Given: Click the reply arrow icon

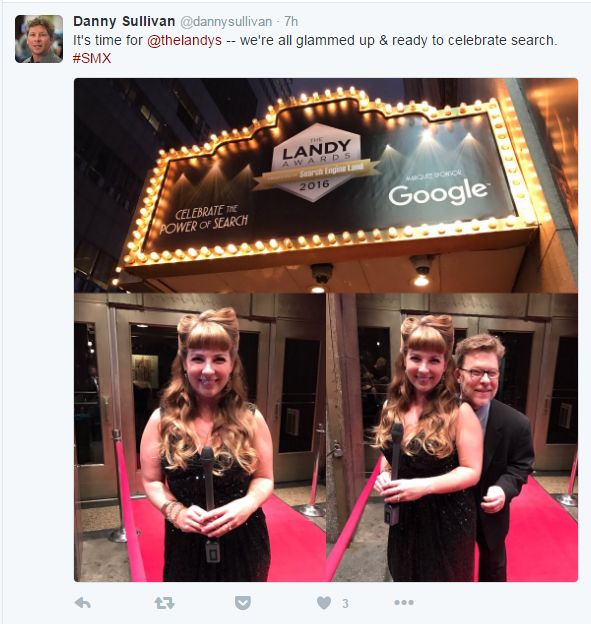Looking at the screenshot, I should 83,603.
